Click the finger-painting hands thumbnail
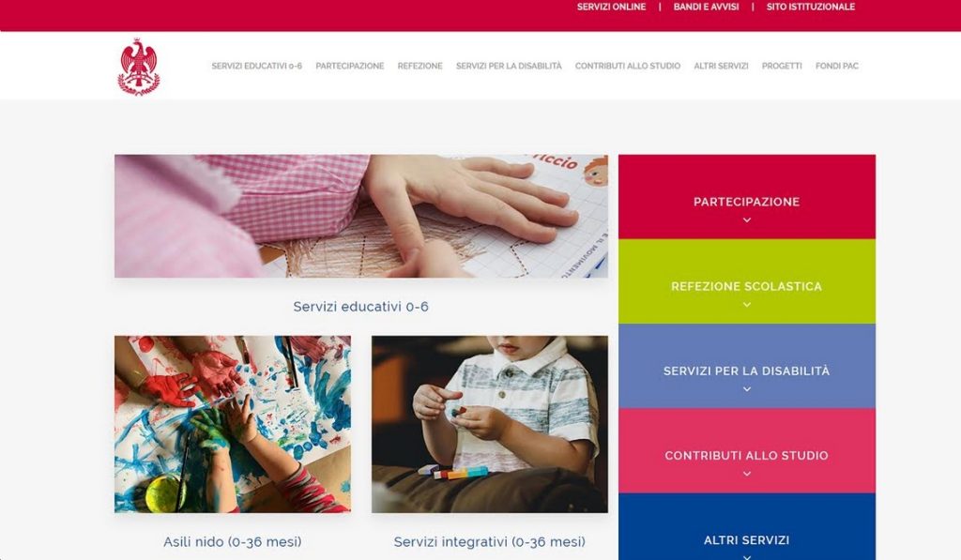961x560 pixels. tap(233, 424)
